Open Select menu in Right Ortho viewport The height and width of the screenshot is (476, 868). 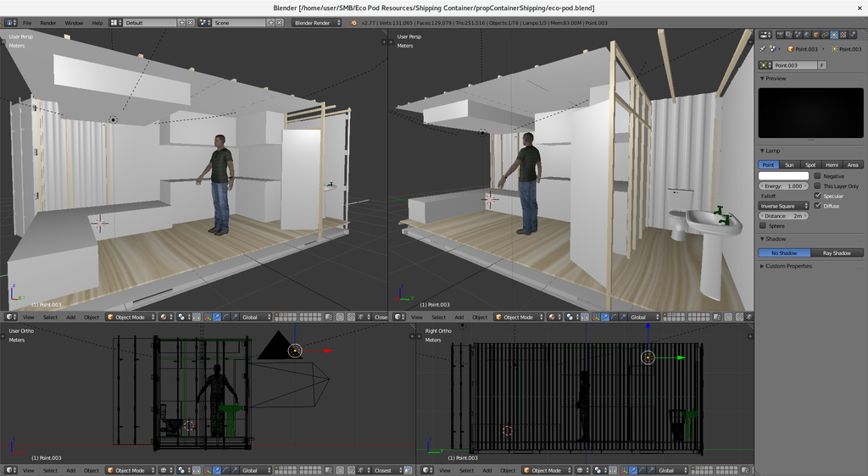pos(467,470)
